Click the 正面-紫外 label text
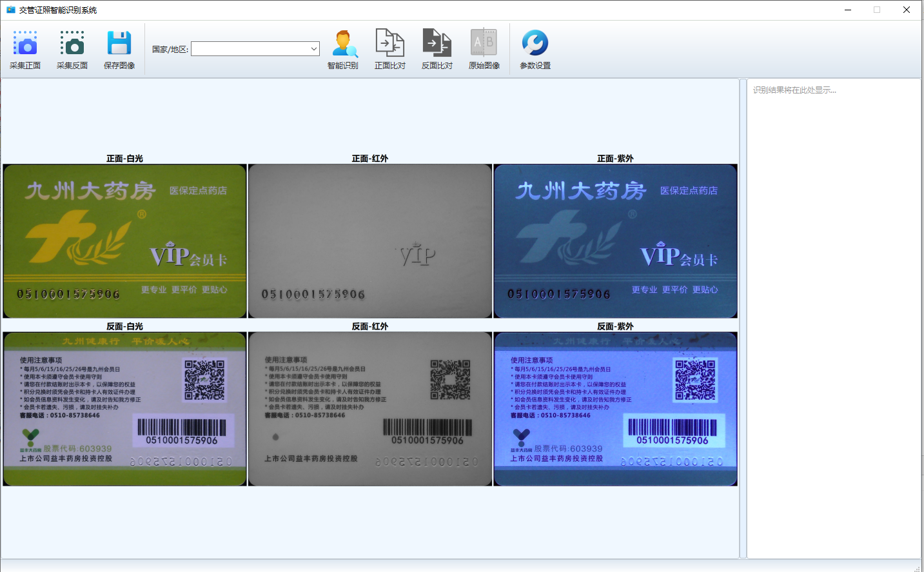924x572 pixels. point(615,159)
